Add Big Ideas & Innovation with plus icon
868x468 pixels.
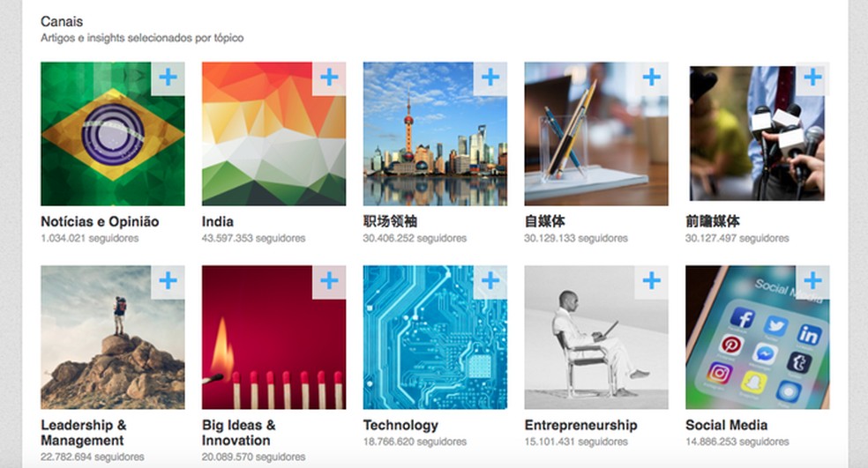tap(329, 281)
